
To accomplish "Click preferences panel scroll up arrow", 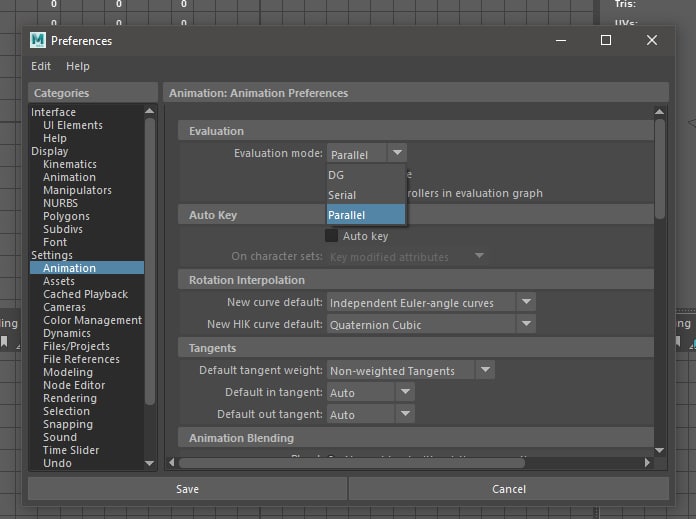I will [x=660, y=111].
